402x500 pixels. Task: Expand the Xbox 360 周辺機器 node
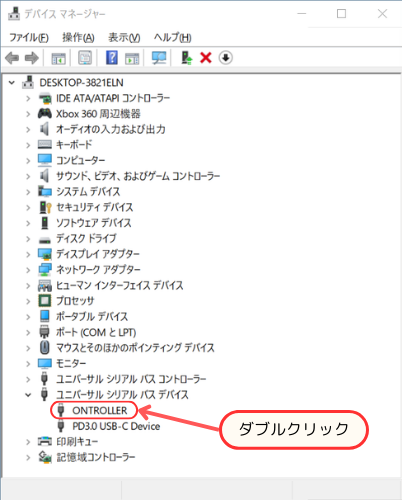[x=28, y=114]
